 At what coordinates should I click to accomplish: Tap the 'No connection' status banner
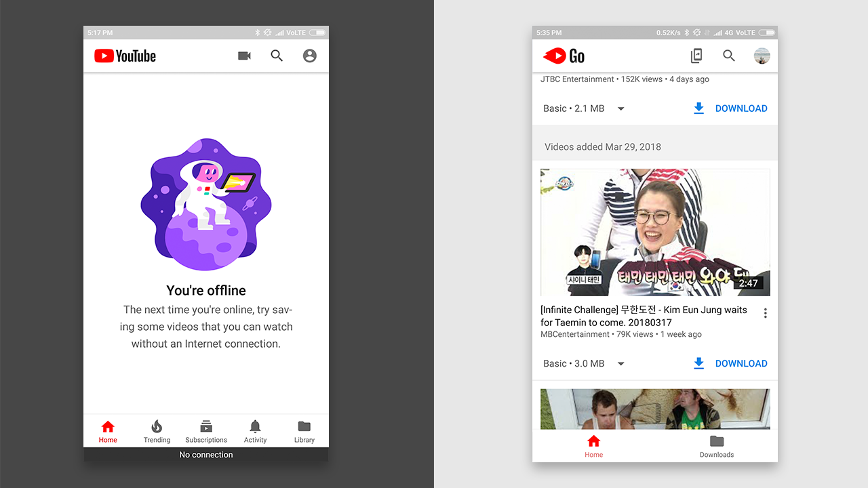point(206,455)
